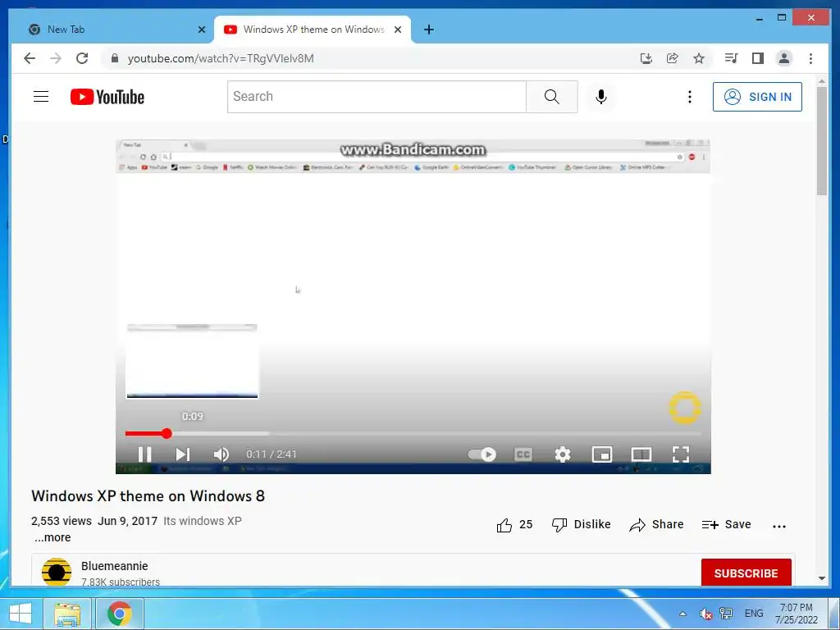Like the video with thumbs up
This screenshot has height=630, width=840.
(515, 525)
